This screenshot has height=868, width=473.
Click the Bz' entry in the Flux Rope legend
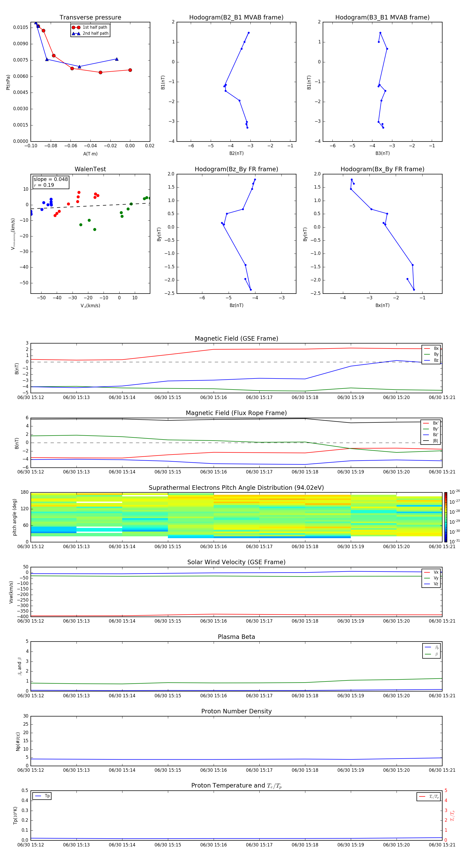pyautogui.click(x=431, y=435)
